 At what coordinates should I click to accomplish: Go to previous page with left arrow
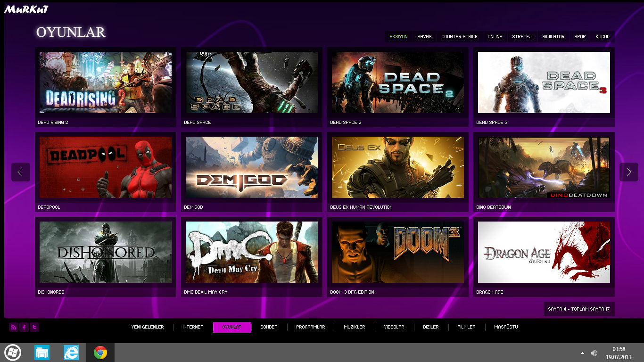point(21,172)
